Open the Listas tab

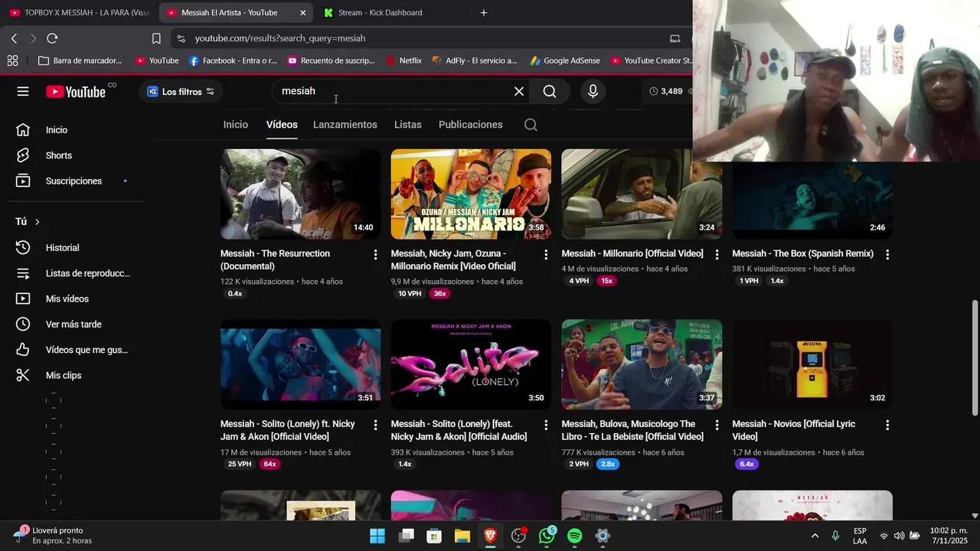click(x=408, y=125)
